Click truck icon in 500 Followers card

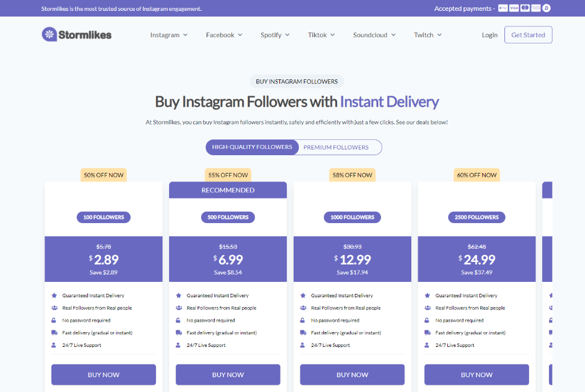coord(179,333)
